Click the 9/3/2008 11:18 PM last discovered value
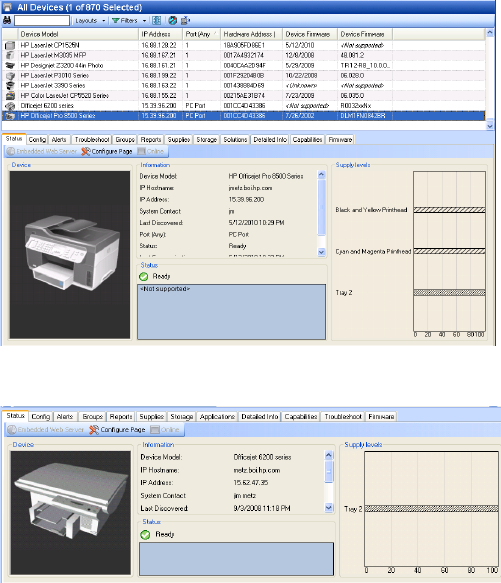The image size is (501, 583). pyautogui.click(x=262, y=508)
